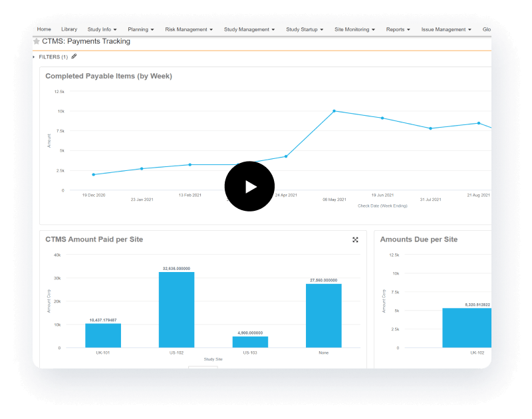
Task: Expand the Risk Management menu
Action: coord(189,29)
